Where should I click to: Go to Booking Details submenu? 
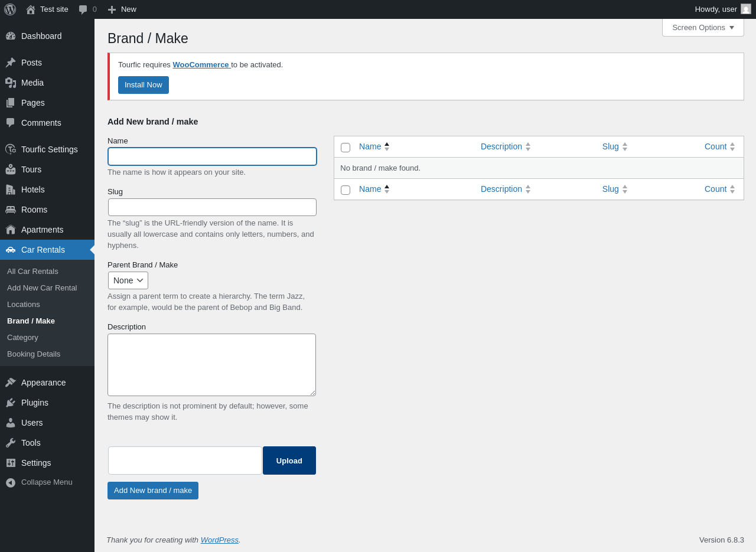pos(34,354)
